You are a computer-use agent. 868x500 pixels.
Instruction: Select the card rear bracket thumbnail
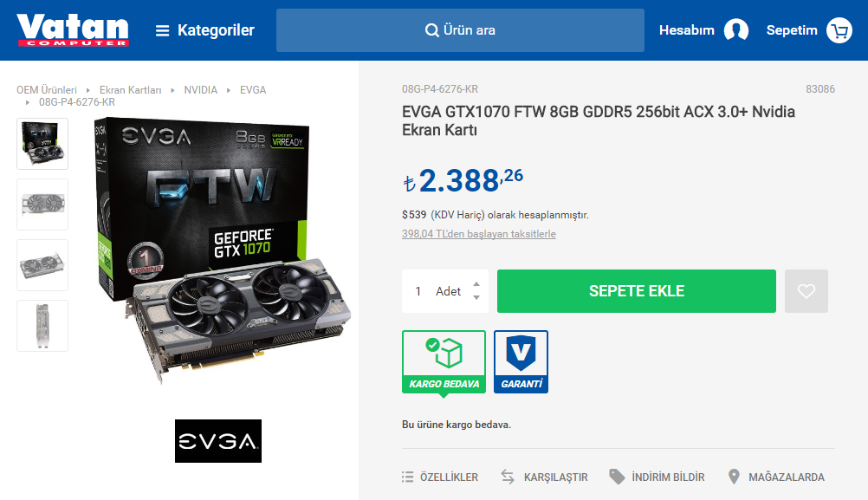[x=42, y=326]
